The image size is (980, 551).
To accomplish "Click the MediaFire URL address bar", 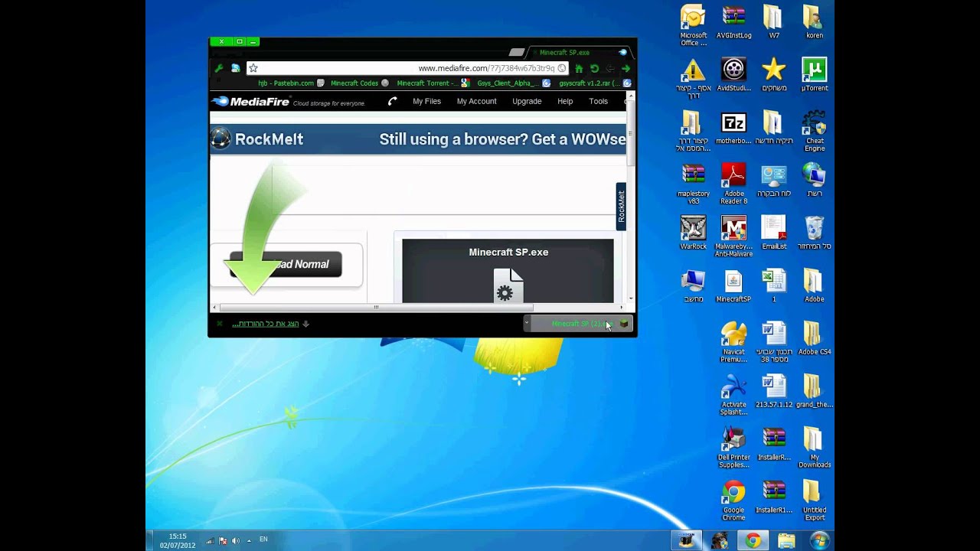I will tap(406, 68).
